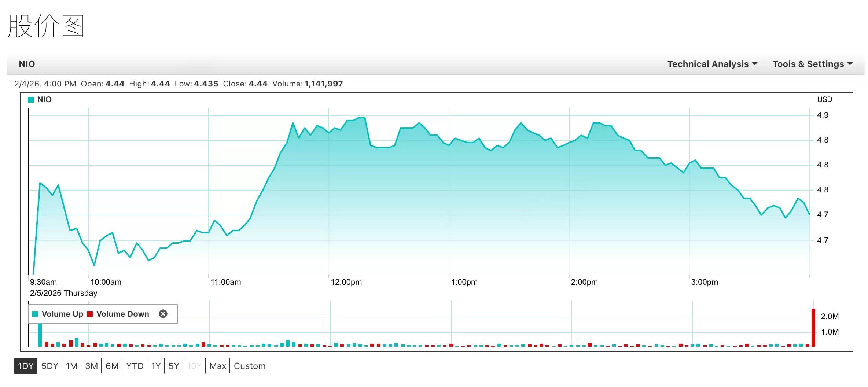The image size is (868, 387).
Task: View the 1Y price history
Action: click(x=156, y=366)
